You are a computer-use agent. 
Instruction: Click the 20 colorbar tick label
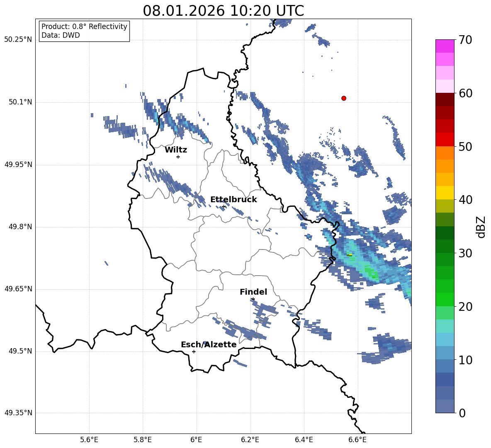pyautogui.click(x=465, y=307)
